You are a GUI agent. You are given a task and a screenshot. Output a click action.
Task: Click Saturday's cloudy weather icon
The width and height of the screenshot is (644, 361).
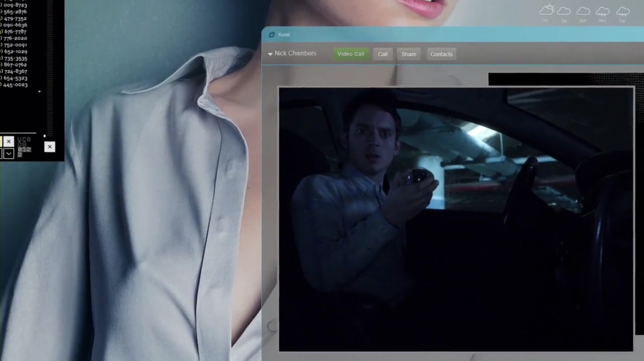pyautogui.click(x=564, y=11)
